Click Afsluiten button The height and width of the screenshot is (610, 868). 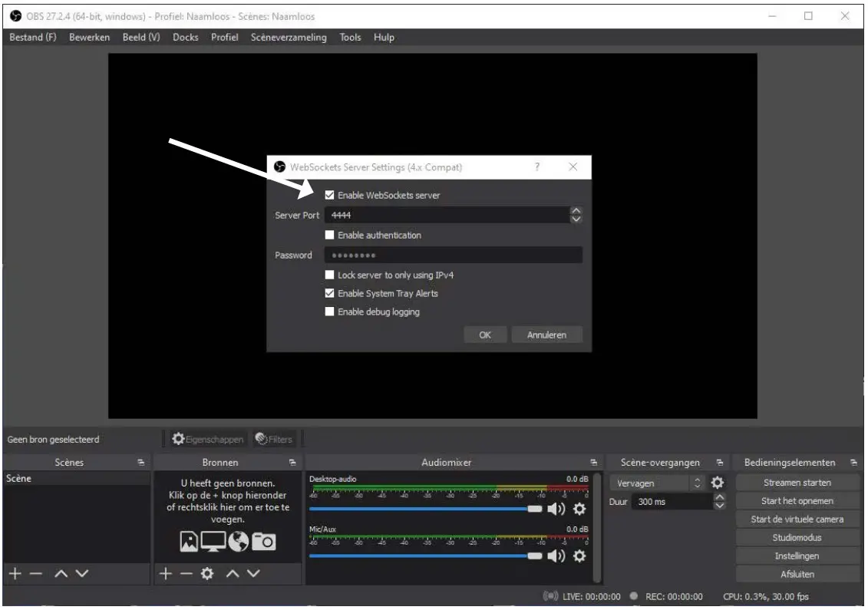click(x=797, y=574)
